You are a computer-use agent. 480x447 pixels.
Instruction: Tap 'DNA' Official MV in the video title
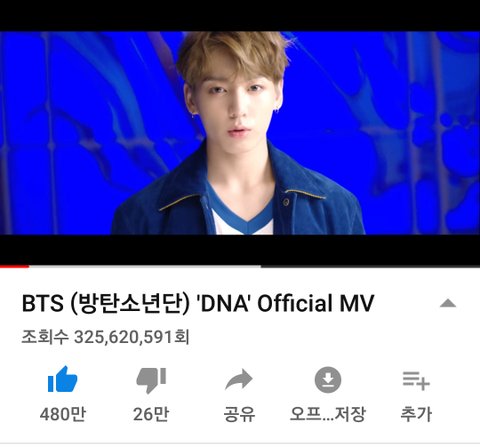click(286, 303)
